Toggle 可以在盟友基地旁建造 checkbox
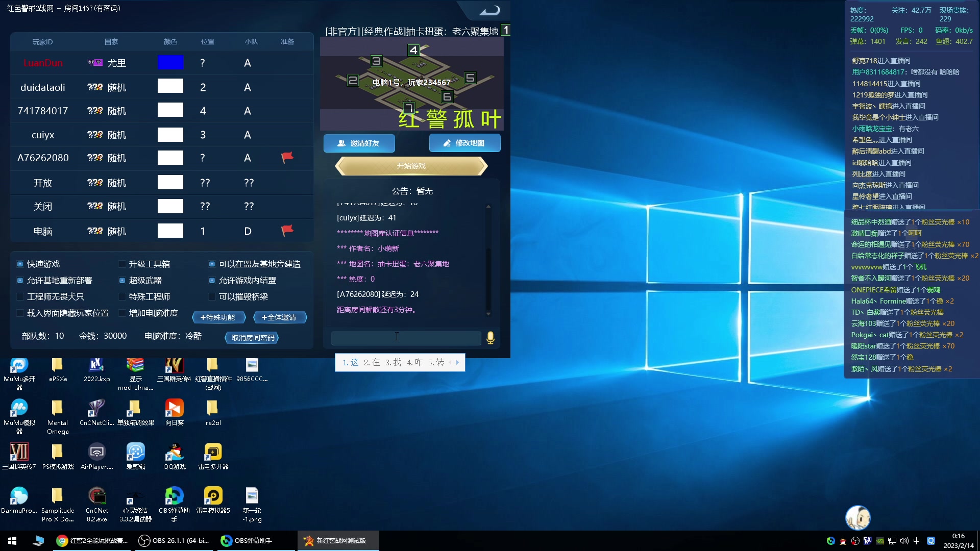 point(212,264)
